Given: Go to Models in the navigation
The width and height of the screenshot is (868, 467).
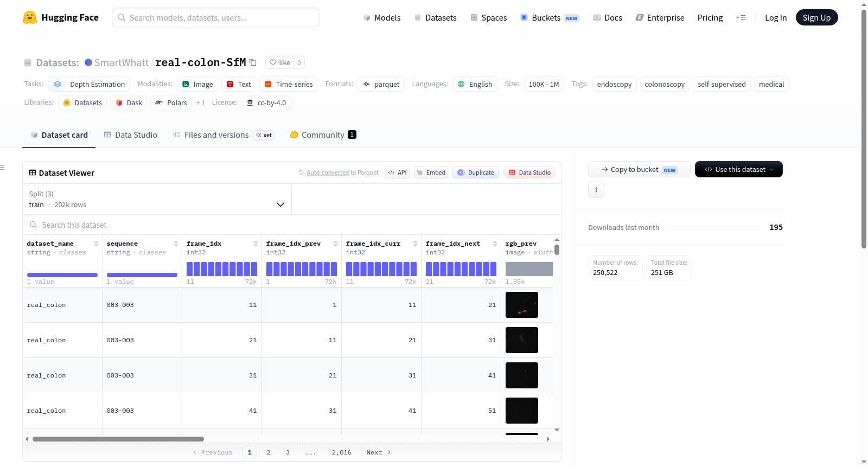Looking at the screenshot, I should [x=382, y=17].
